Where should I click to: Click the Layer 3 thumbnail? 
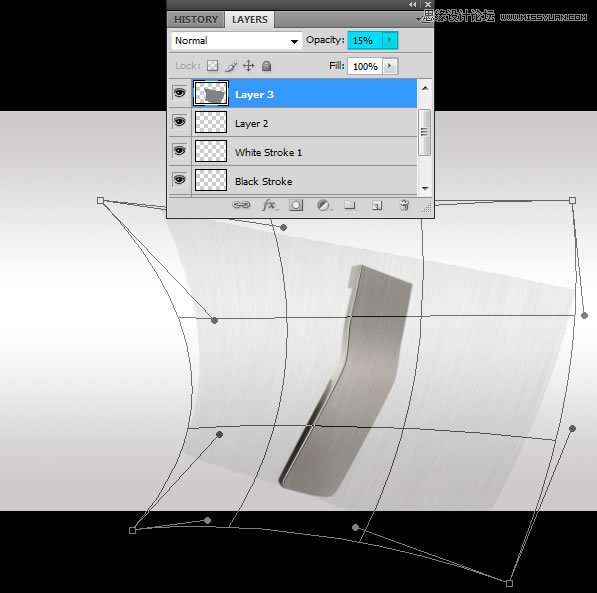[x=211, y=93]
